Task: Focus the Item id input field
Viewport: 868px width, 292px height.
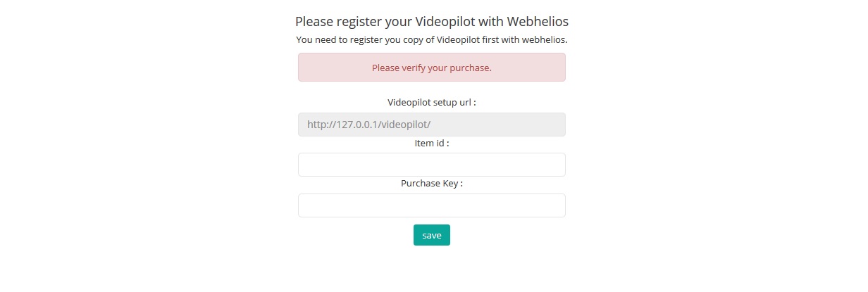Action: coord(431,165)
